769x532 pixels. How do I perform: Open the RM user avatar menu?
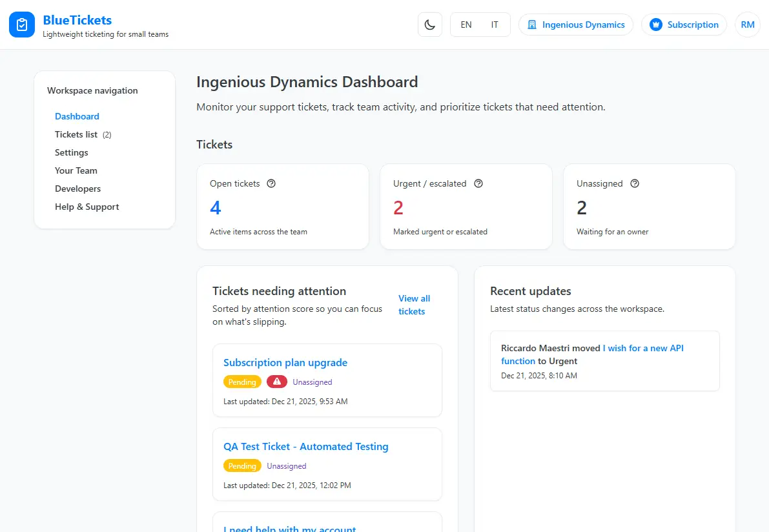(x=747, y=25)
